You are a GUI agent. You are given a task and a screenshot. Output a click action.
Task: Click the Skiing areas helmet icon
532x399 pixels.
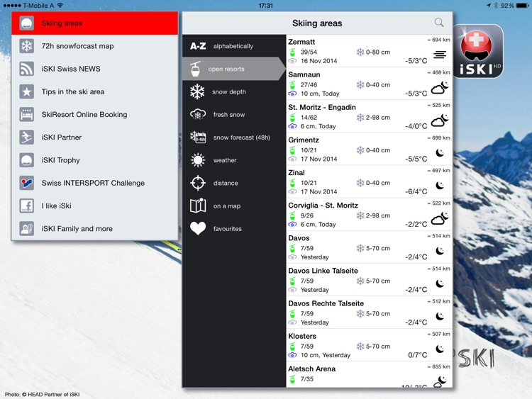click(x=26, y=23)
